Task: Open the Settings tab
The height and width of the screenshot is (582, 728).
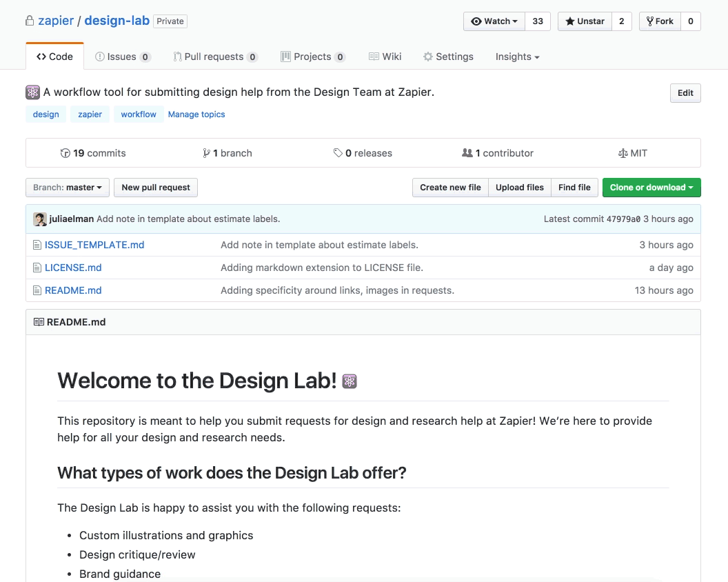Action: coord(448,57)
